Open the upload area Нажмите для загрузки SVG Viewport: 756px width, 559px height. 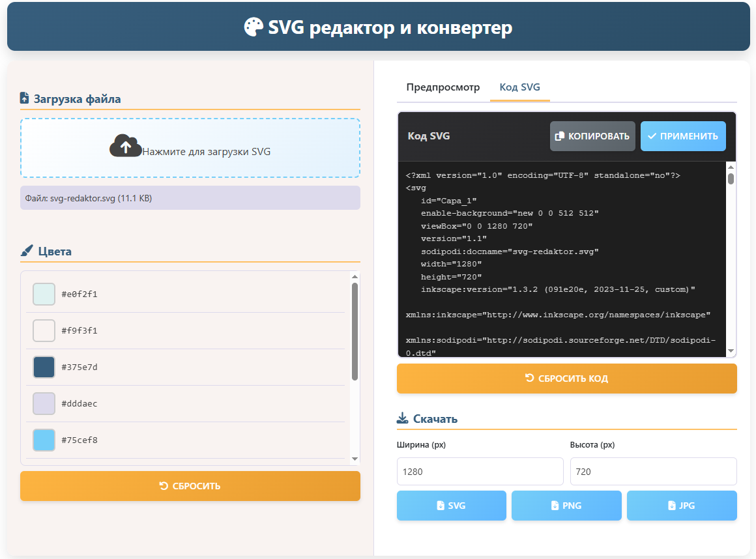tap(190, 148)
